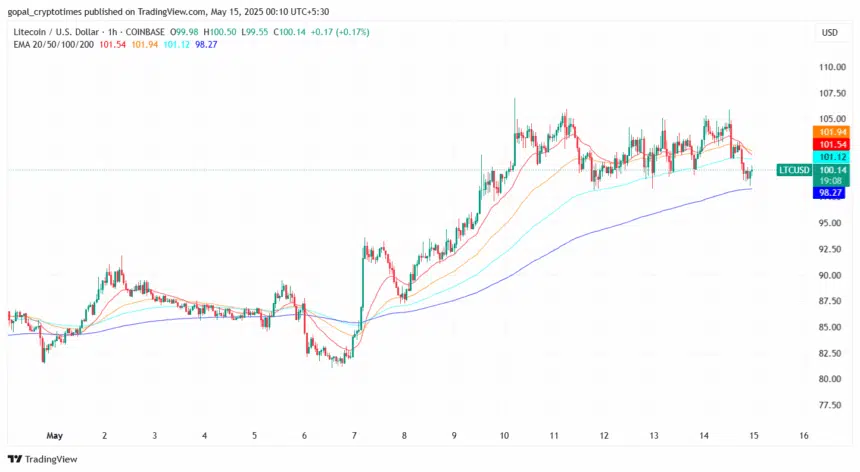Click the date 6 on time axis
The image size is (860, 472).
(304, 436)
